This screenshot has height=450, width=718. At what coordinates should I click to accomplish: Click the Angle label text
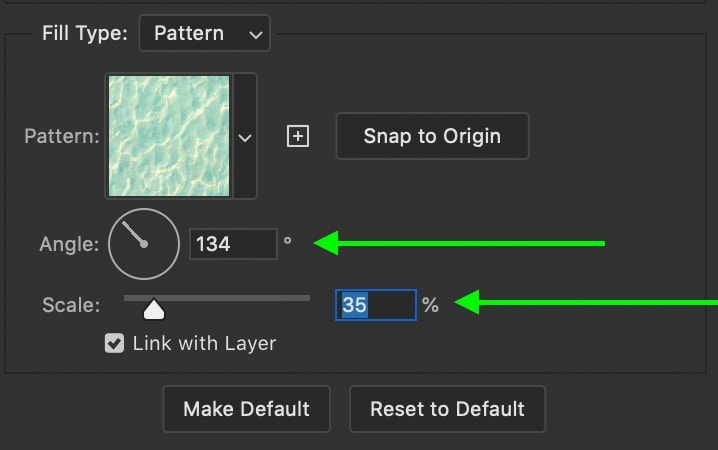pyautogui.click(x=69, y=244)
